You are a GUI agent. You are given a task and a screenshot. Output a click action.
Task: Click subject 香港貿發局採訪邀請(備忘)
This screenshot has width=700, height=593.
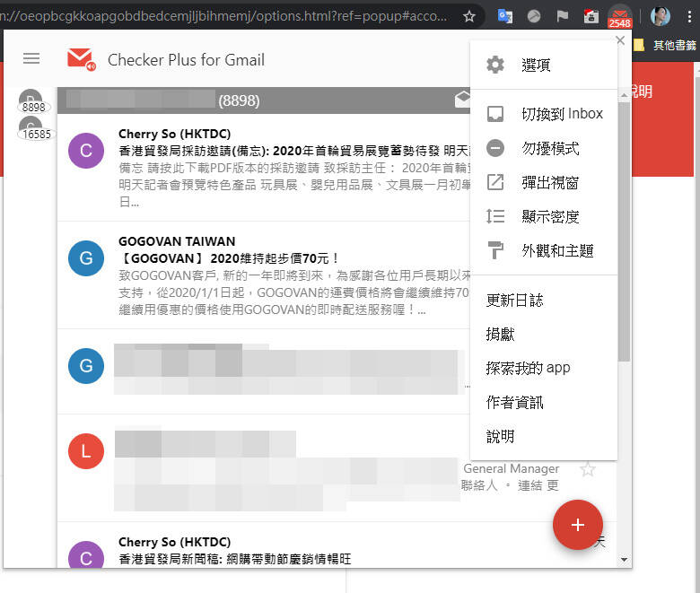[293, 151]
